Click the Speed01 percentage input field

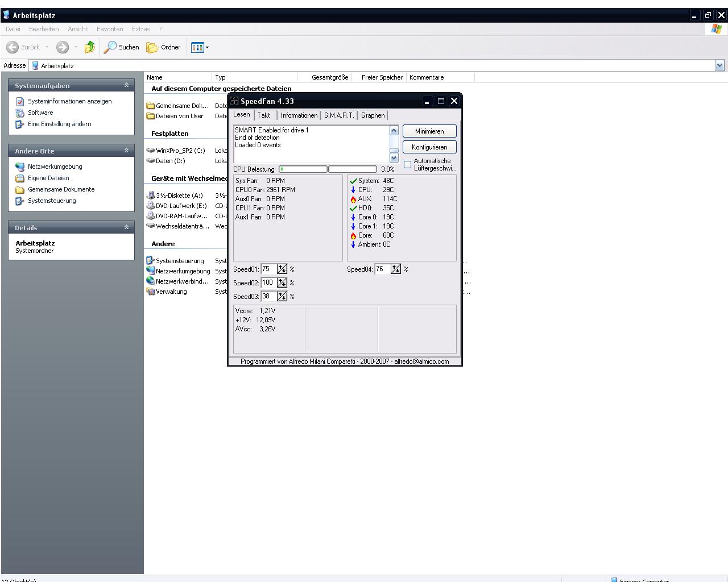click(268, 269)
